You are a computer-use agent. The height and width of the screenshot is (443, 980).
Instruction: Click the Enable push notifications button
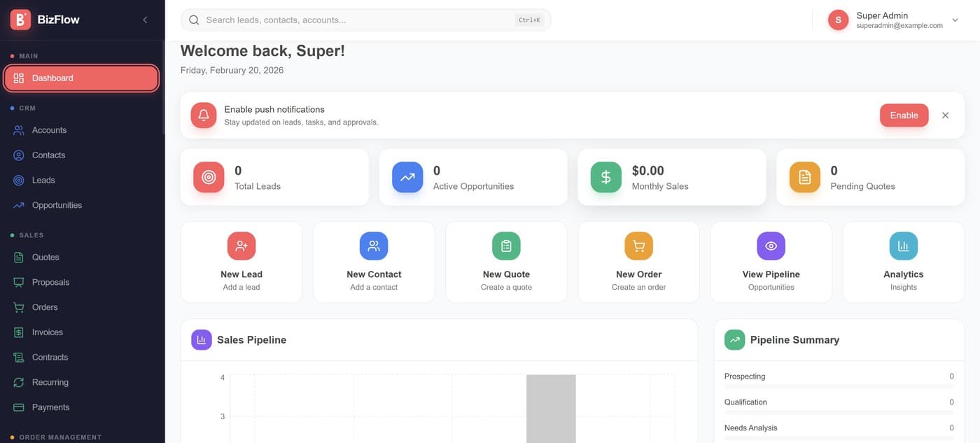click(904, 115)
